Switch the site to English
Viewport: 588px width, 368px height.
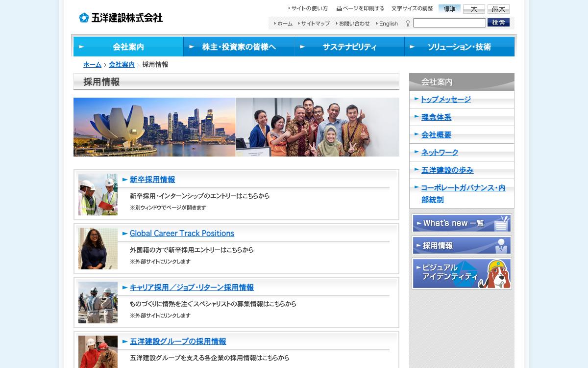click(387, 24)
